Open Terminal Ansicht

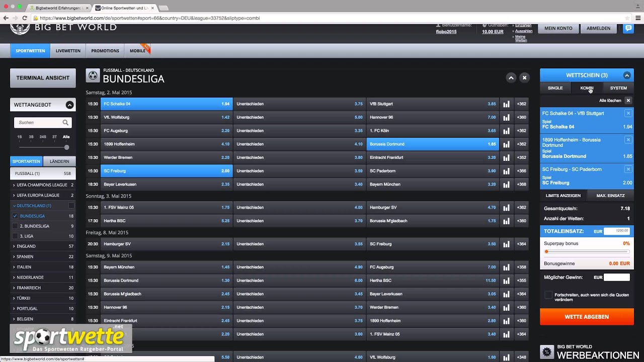(43, 78)
